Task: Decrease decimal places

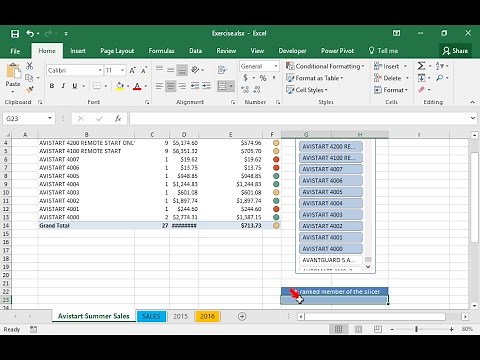Action: pos(257,89)
